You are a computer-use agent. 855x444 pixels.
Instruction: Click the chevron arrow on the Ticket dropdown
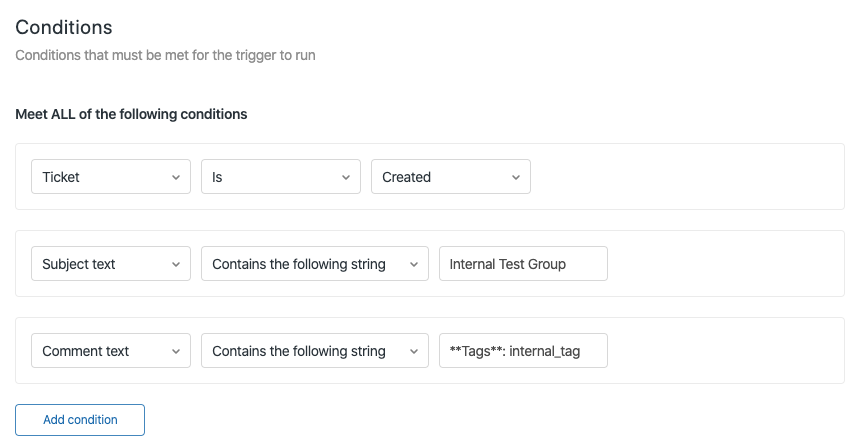tap(176, 177)
